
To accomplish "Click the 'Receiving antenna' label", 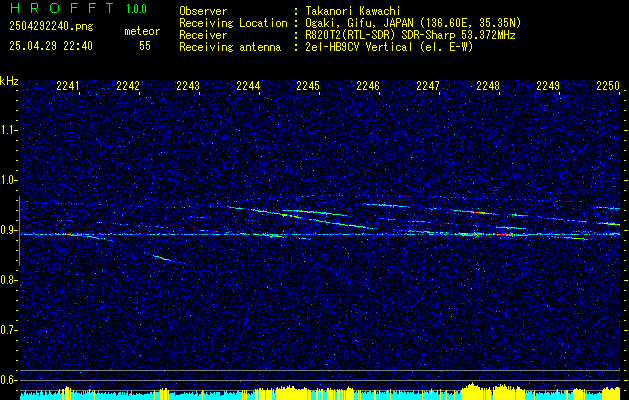I will pyautogui.click(x=230, y=47).
